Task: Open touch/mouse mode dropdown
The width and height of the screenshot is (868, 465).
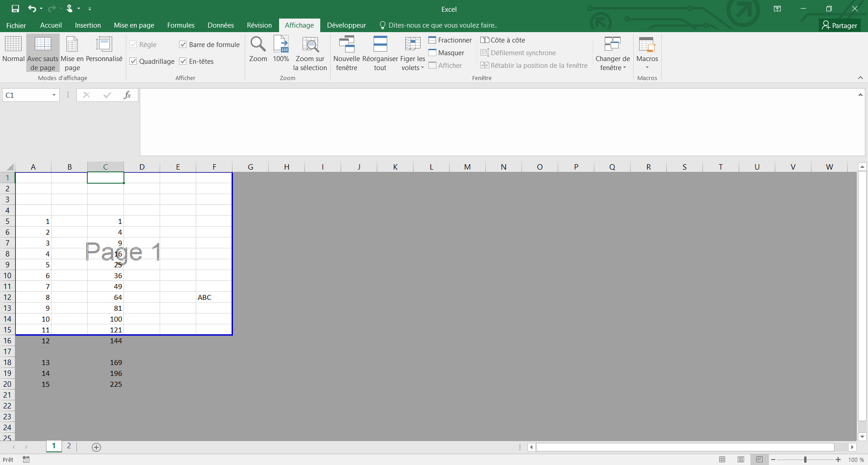Action: tap(79, 9)
